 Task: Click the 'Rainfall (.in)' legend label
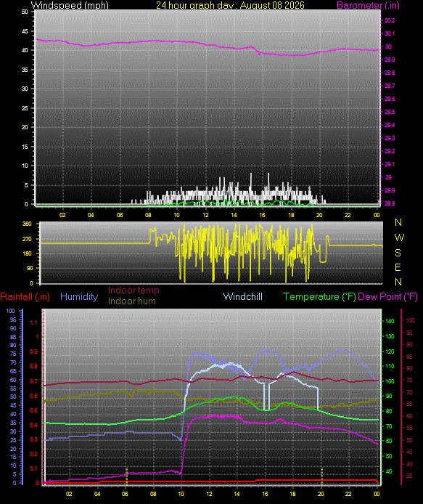[x=25, y=296]
